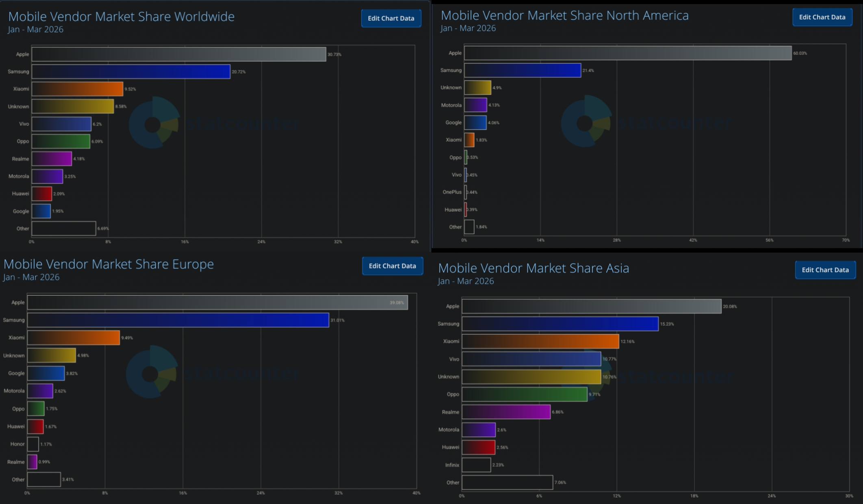Click Mobile Vendor Market Share Asia title

pos(533,268)
